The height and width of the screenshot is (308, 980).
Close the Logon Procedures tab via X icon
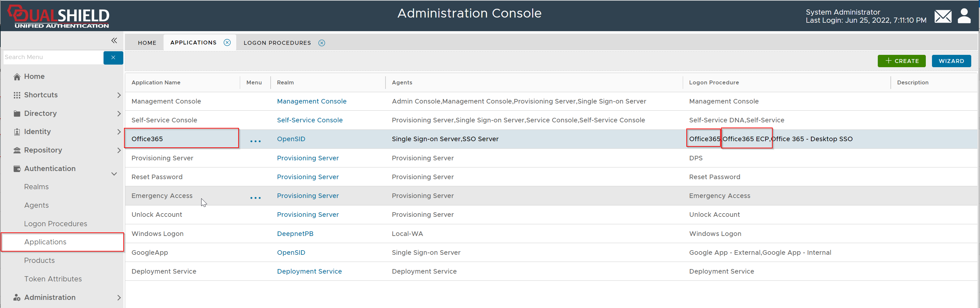322,43
